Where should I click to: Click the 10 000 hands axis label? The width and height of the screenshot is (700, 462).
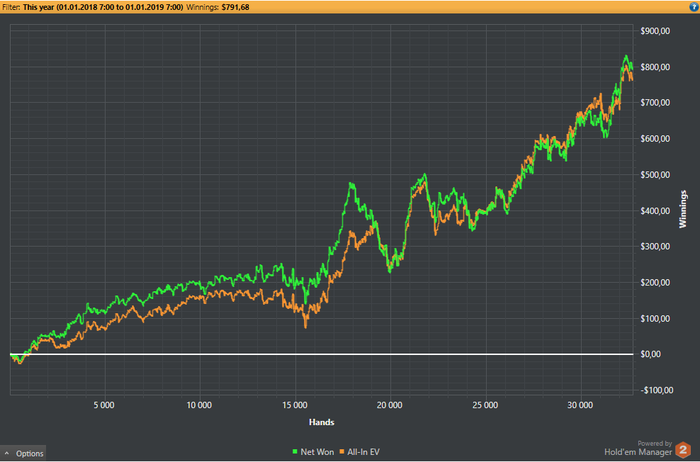(199, 405)
